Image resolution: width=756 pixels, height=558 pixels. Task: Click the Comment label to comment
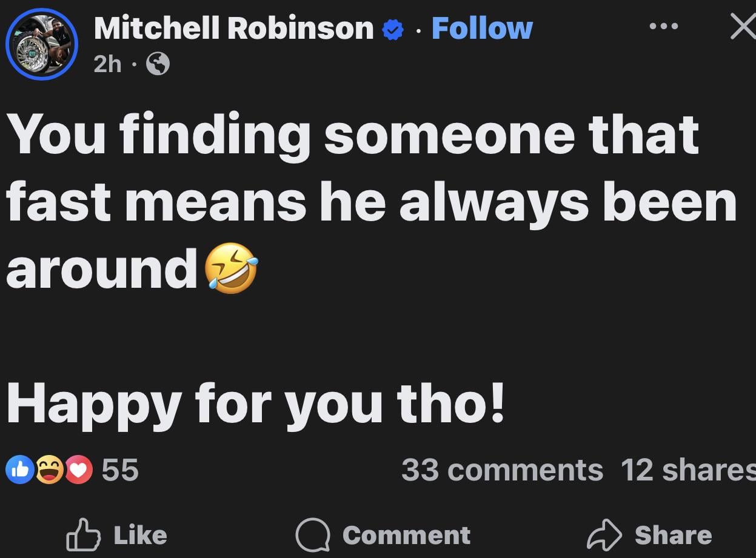pos(406,536)
